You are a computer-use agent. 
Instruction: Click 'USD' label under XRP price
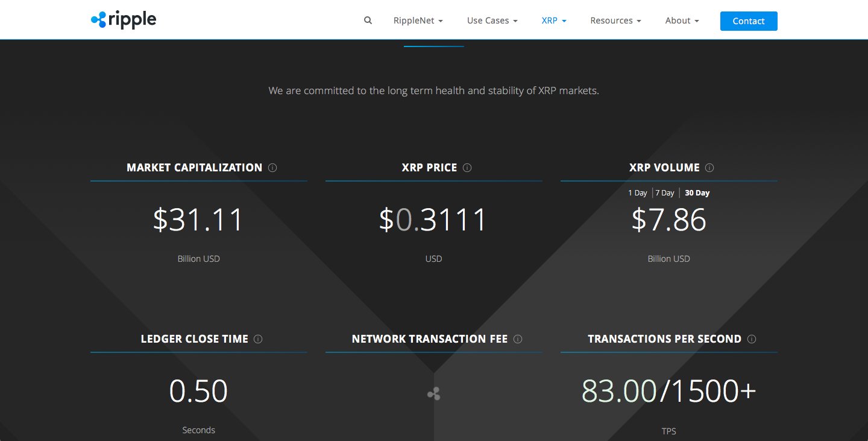(x=433, y=259)
